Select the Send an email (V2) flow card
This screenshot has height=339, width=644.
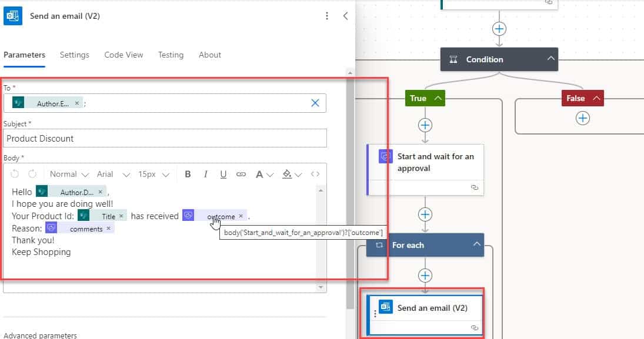click(425, 315)
